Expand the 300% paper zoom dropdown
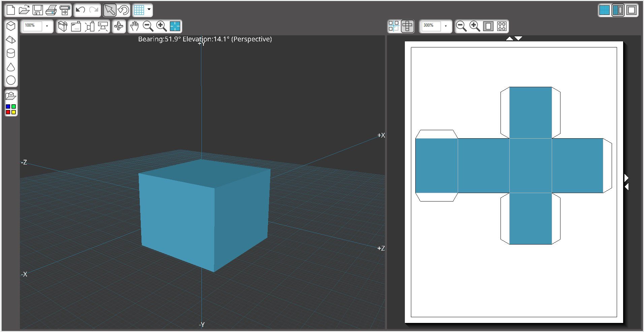 pyautogui.click(x=446, y=26)
